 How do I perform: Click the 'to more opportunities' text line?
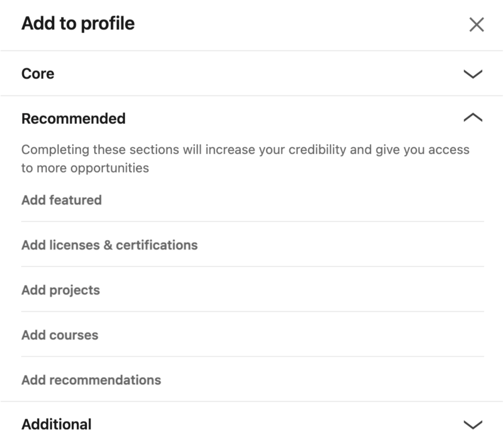tap(85, 168)
